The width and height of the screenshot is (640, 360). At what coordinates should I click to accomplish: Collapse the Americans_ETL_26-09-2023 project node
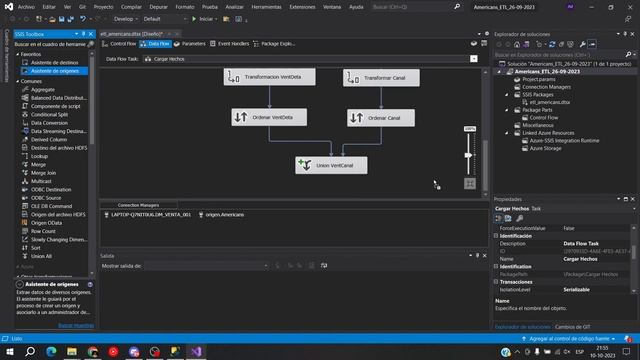(x=499, y=72)
